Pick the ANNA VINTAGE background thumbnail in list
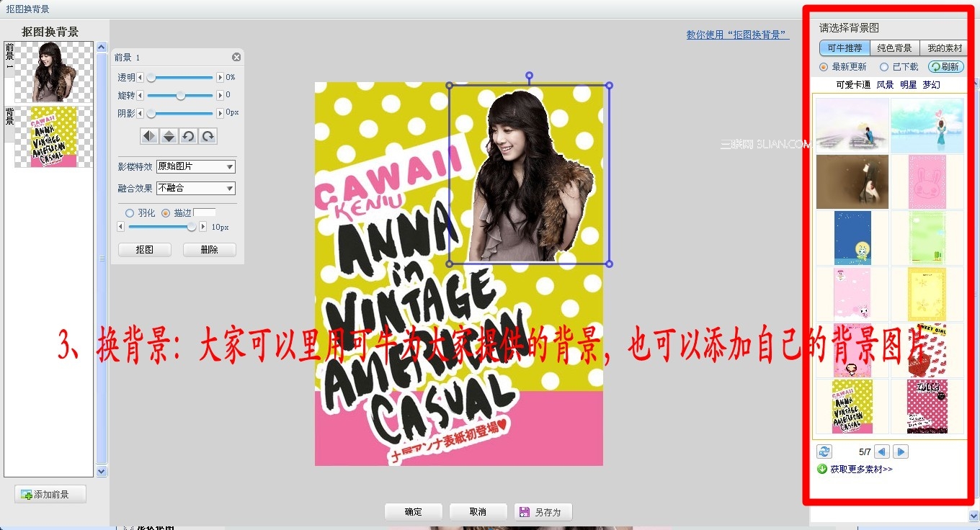This screenshot has width=980, height=530. pyautogui.click(x=852, y=406)
